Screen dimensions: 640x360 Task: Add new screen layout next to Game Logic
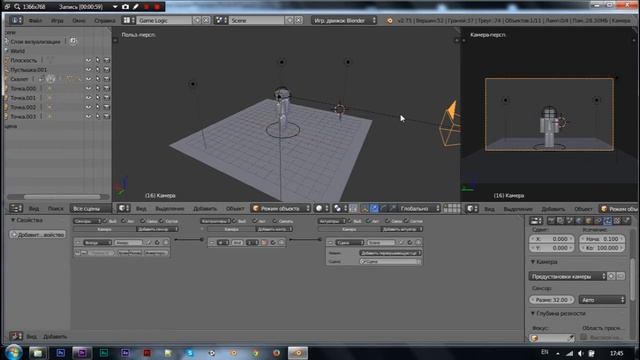point(197,20)
